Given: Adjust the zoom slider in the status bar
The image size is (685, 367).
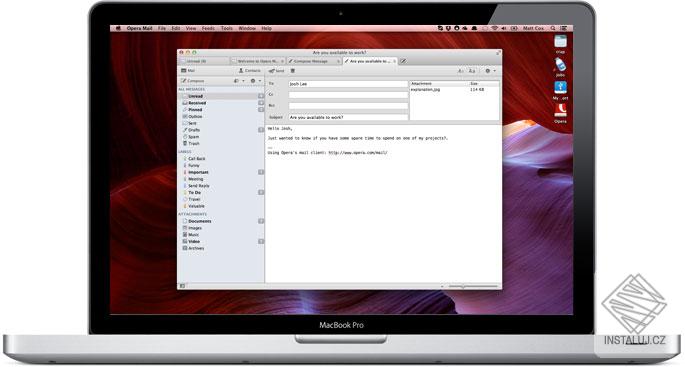Looking at the screenshot, I should tap(473, 286).
